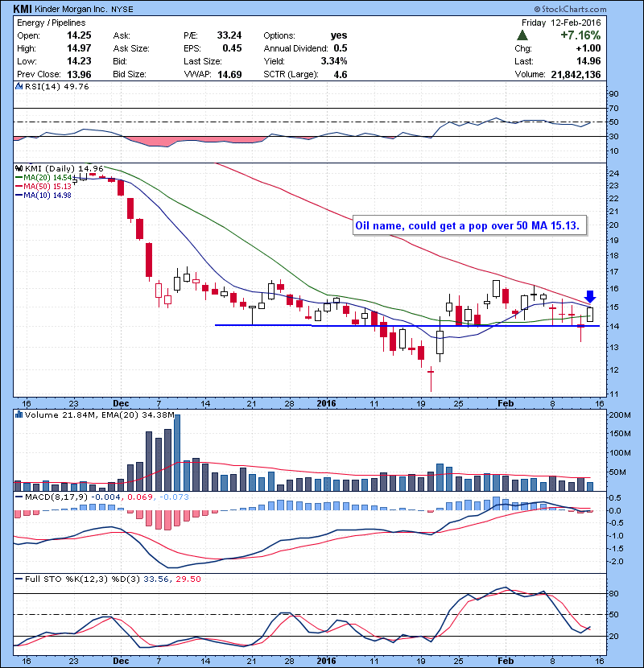This screenshot has height=668, width=644.
Task: Click the RSI(14) panel legend icon
Action: 19,89
